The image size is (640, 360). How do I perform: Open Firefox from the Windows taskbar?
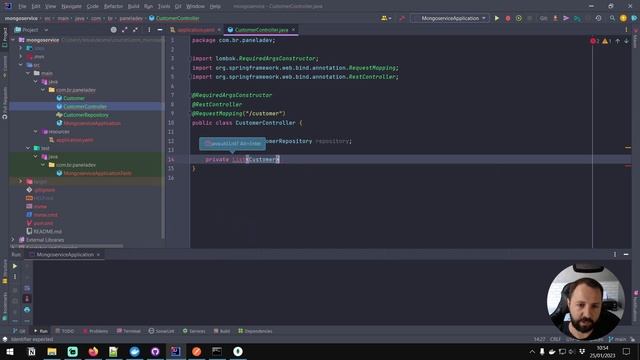pos(93,351)
